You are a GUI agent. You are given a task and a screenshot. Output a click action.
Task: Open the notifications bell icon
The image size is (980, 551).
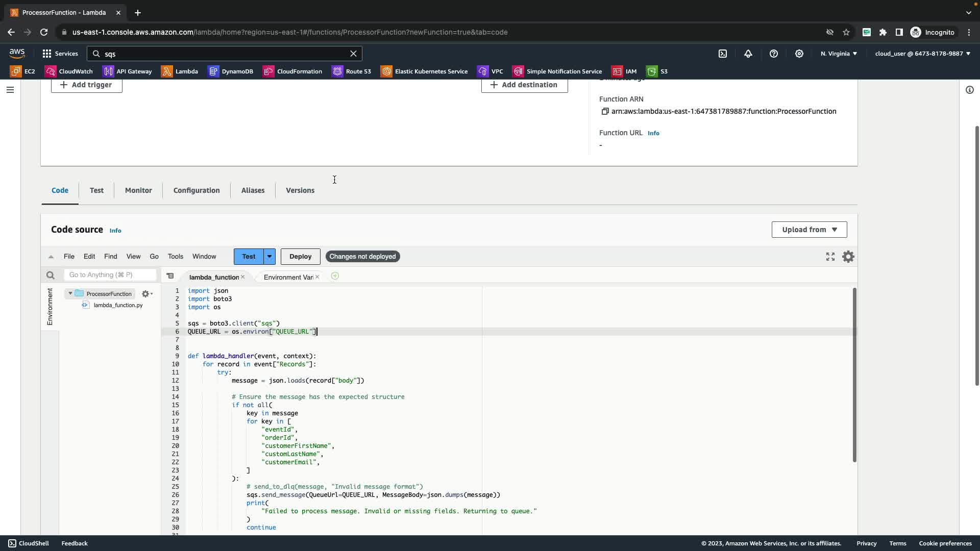748,54
